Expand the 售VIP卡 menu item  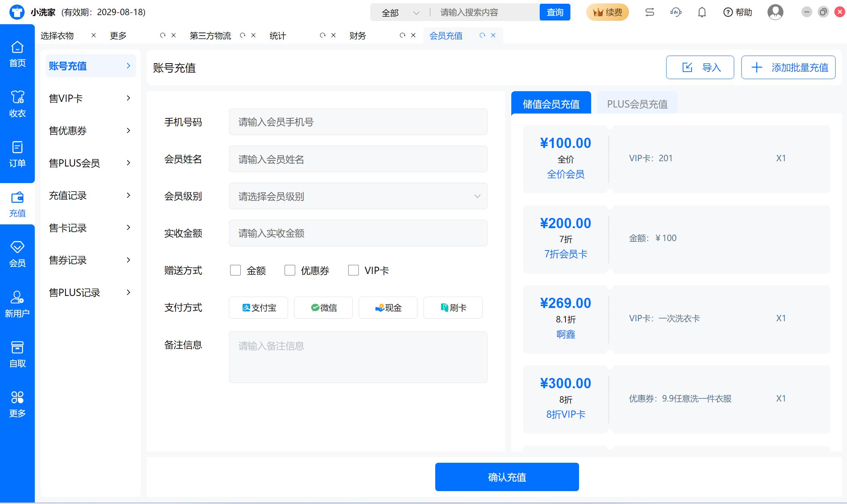click(x=90, y=98)
